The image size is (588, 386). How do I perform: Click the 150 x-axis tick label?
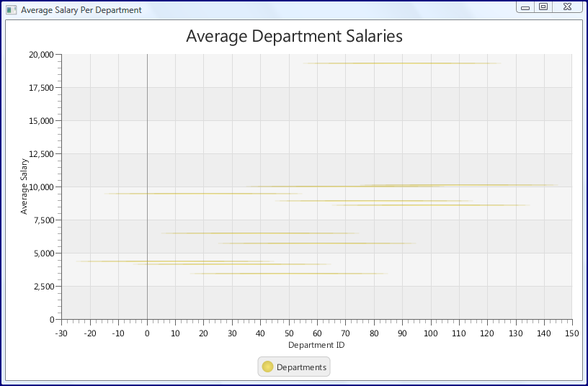click(572, 333)
